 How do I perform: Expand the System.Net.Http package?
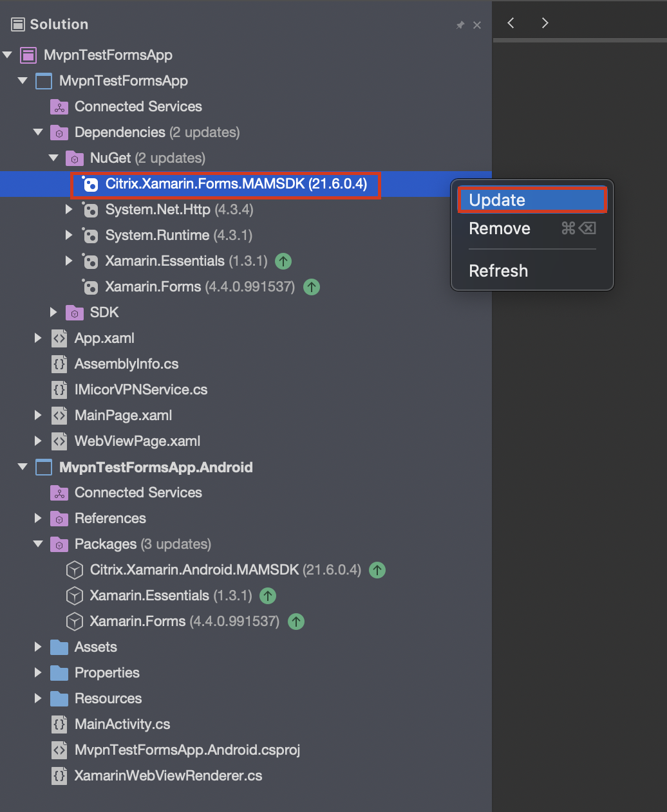69,210
